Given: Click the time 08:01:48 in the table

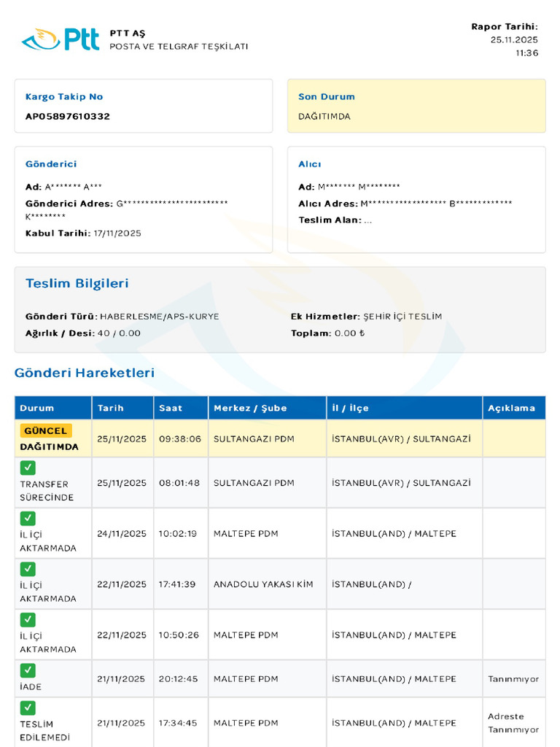Looking at the screenshot, I should pyautogui.click(x=179, y=483).
